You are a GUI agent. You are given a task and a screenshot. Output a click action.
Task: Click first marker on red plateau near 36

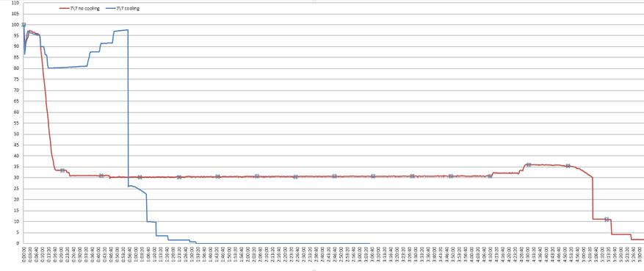coord(529,165)
